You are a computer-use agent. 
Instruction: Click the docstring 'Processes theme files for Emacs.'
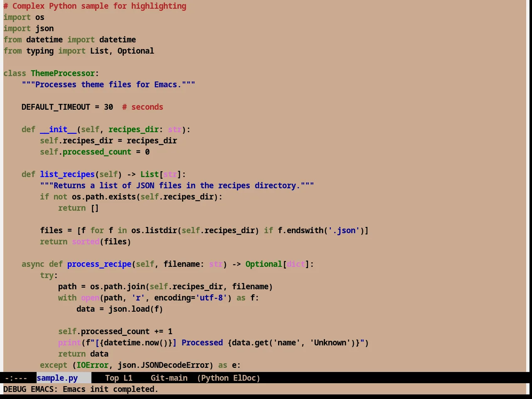tap(108, 84)
